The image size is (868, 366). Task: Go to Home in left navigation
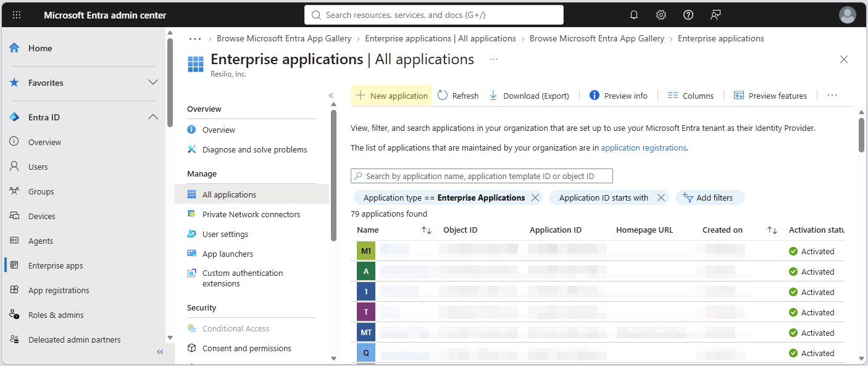pos(40,48)
